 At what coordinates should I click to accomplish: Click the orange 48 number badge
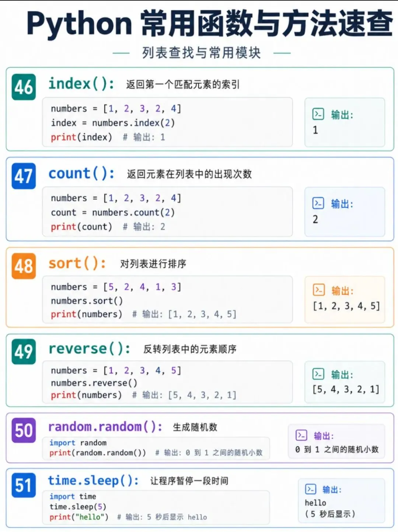tap(24, 266)
